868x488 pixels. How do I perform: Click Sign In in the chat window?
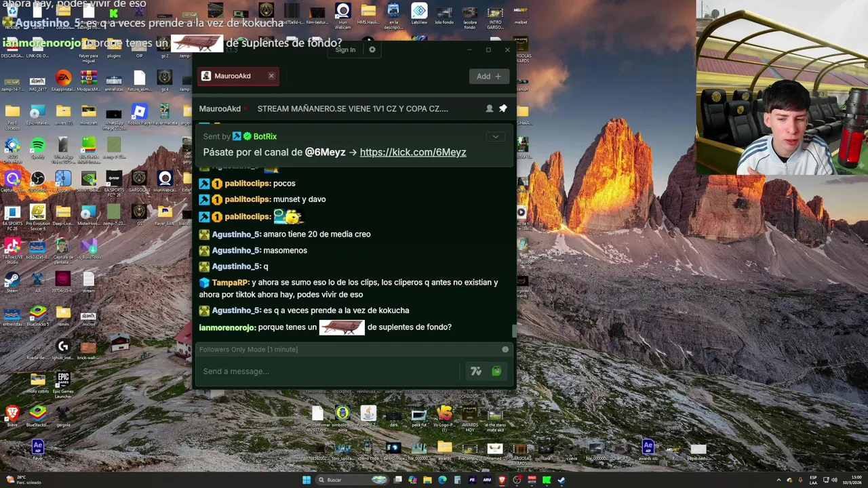tap(345, 49)
